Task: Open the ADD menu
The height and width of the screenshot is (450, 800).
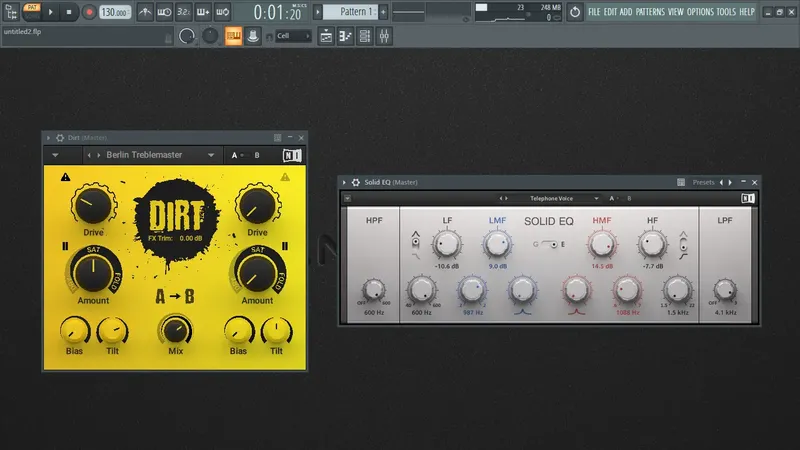Action: click(x=626, y=12)
